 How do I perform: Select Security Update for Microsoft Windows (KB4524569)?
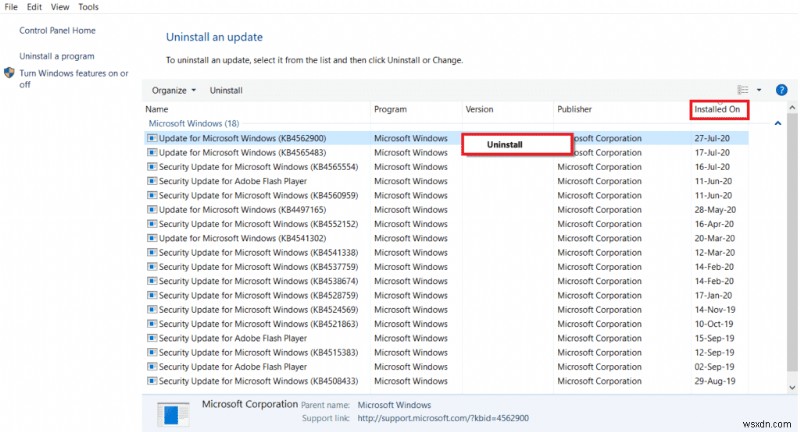coord(259,310)
